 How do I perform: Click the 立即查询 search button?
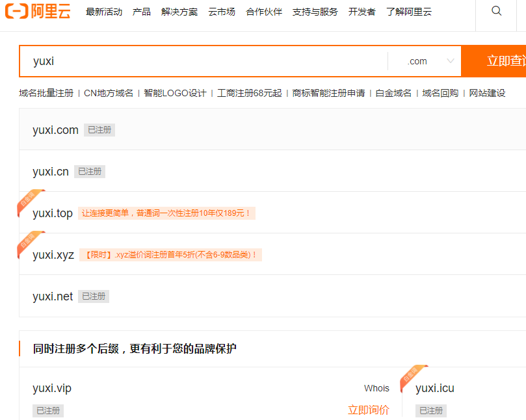tap(504, 60)
